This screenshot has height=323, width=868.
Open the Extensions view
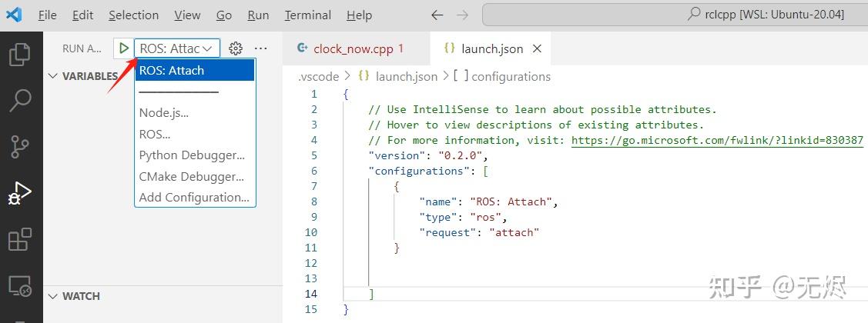coord(21,239)
